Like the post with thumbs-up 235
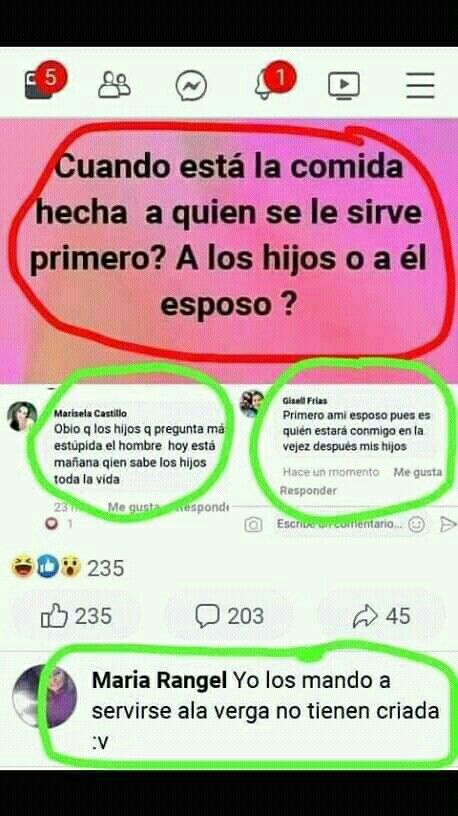458x816 pixels. coord(76,616)
